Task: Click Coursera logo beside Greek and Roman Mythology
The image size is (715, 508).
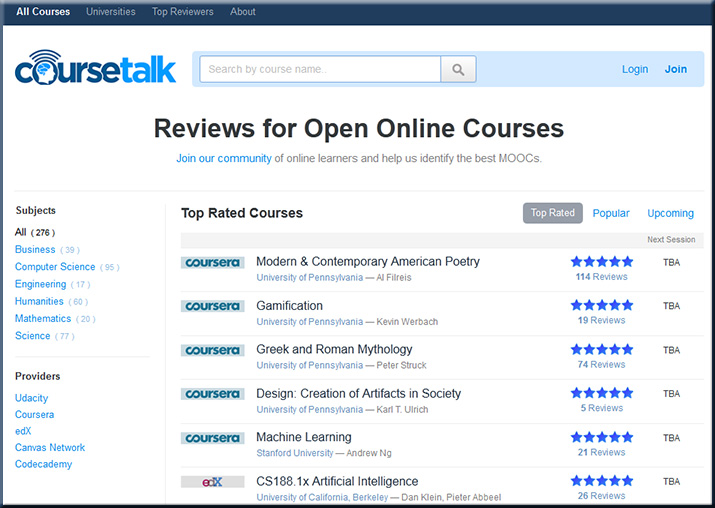Action: 212,350
